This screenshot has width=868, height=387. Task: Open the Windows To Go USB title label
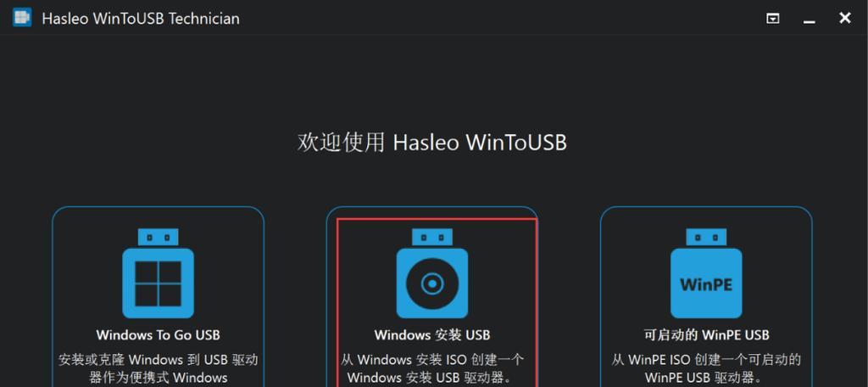click(x=158, y=335)
